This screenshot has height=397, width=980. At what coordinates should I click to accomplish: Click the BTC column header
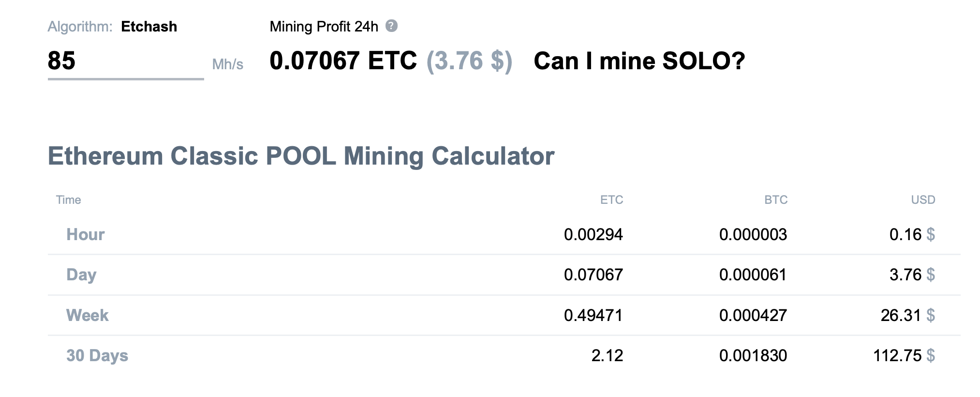(x=776, y=200)
